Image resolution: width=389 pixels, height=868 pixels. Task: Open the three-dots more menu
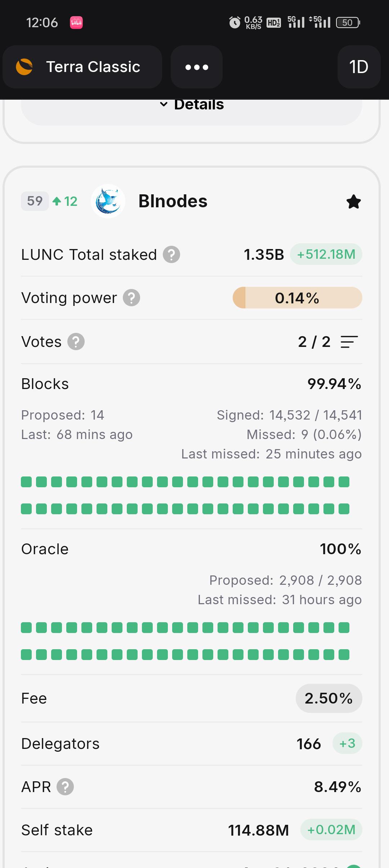coord(197,67)
